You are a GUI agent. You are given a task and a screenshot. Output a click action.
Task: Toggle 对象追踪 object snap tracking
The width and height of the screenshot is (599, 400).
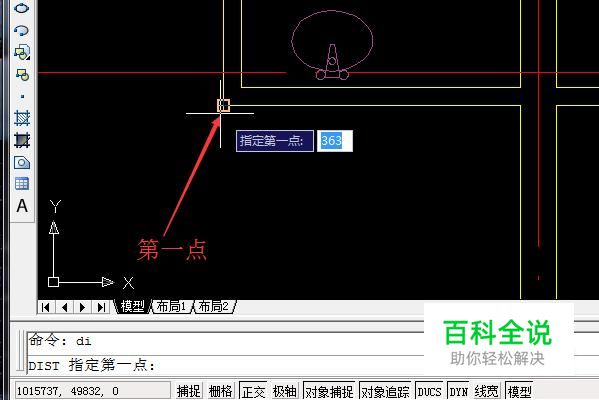[x=385, y=391]
